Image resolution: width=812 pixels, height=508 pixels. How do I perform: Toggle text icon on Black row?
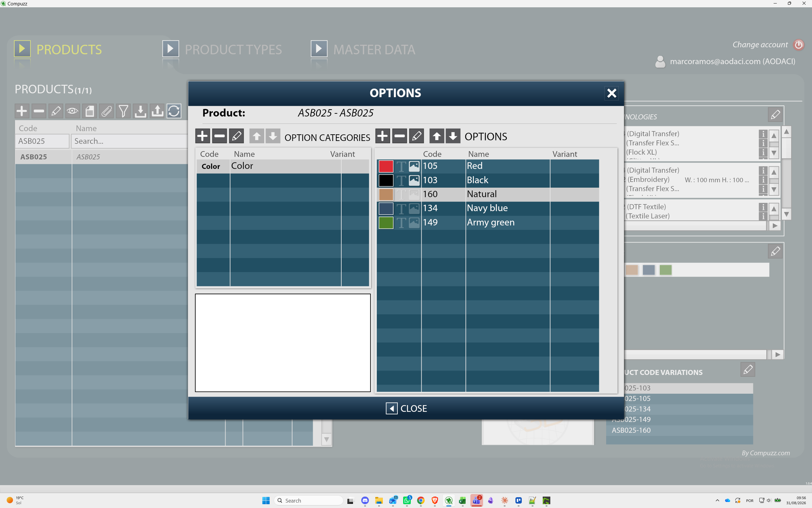401,180
